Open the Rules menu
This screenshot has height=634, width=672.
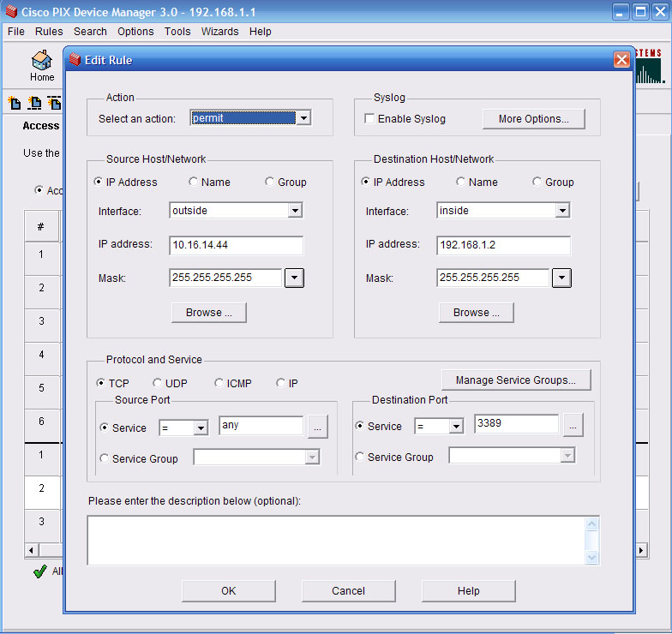(49, 32)
